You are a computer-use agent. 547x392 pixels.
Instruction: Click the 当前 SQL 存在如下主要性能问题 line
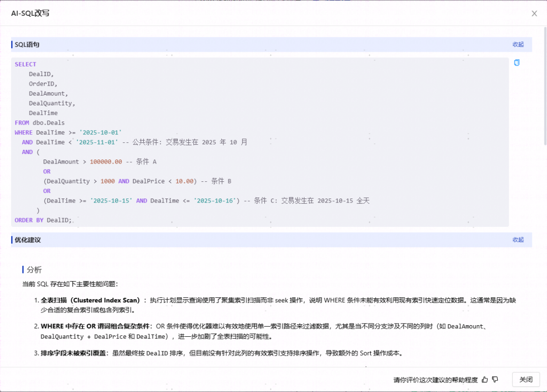tap(70, 284)
